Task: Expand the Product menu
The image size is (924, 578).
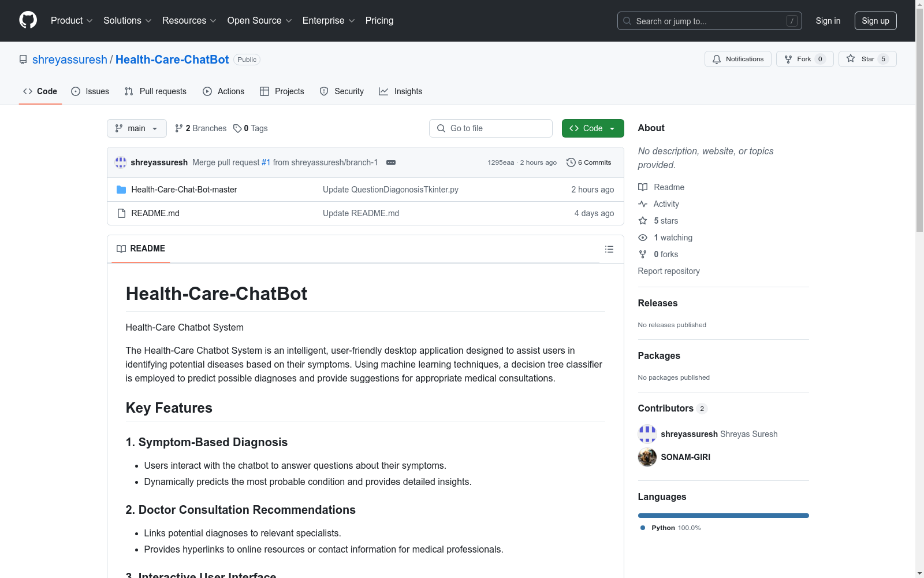Action: pos(72,20)
